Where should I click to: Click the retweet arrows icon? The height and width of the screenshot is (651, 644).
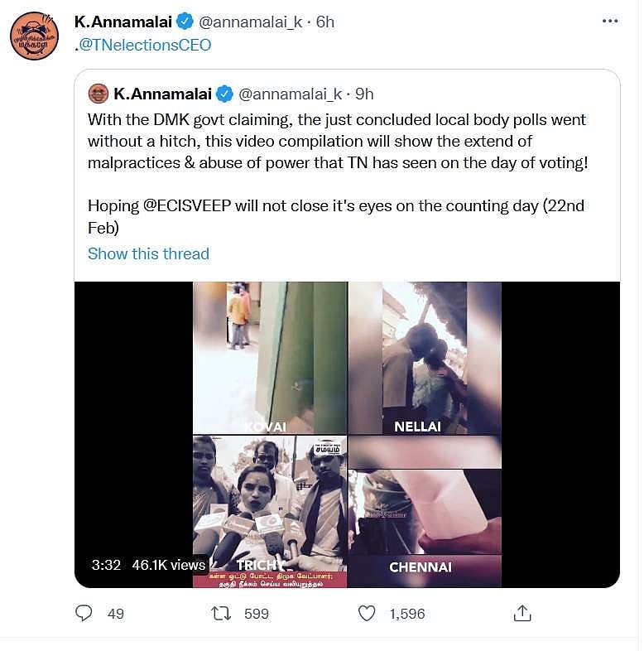point(221,613)
